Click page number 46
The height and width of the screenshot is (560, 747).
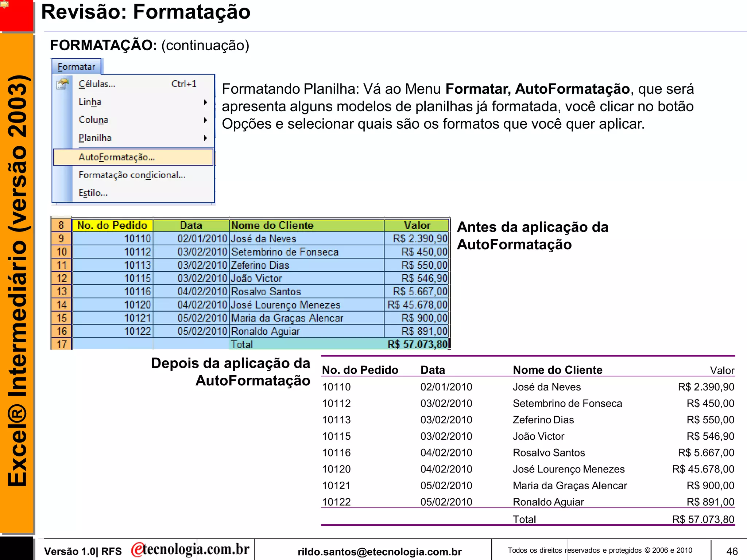tap(732, 551)
